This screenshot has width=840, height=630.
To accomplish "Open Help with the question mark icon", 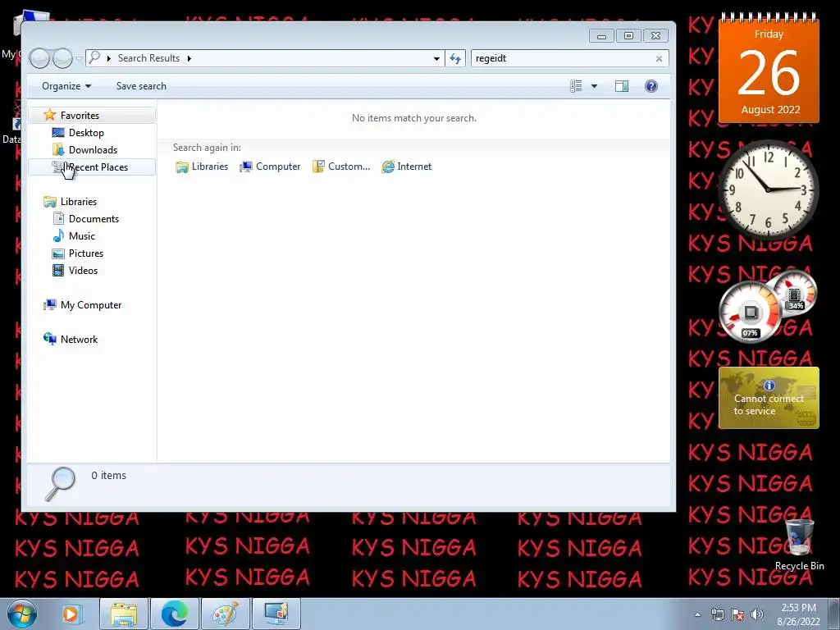I will (x=651, y=86).
